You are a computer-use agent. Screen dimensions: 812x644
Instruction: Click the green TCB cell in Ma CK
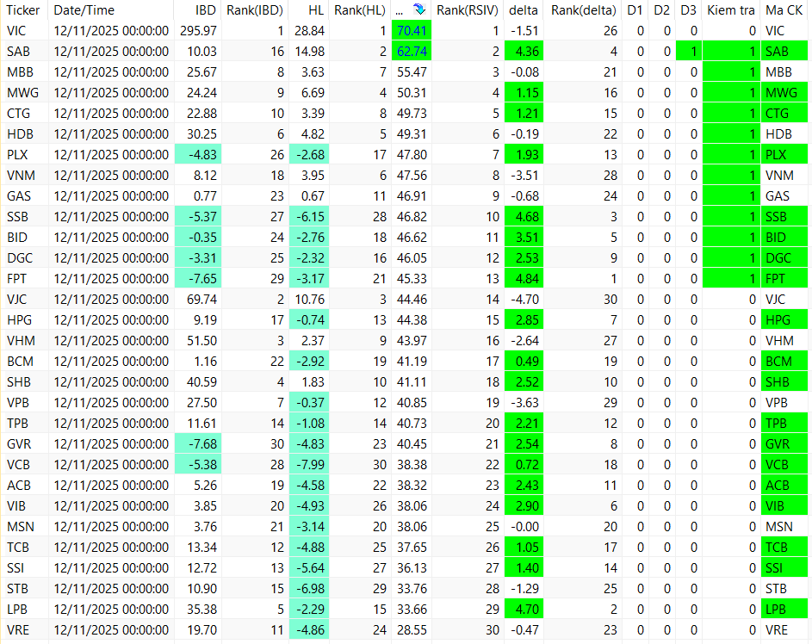point(784,548)
